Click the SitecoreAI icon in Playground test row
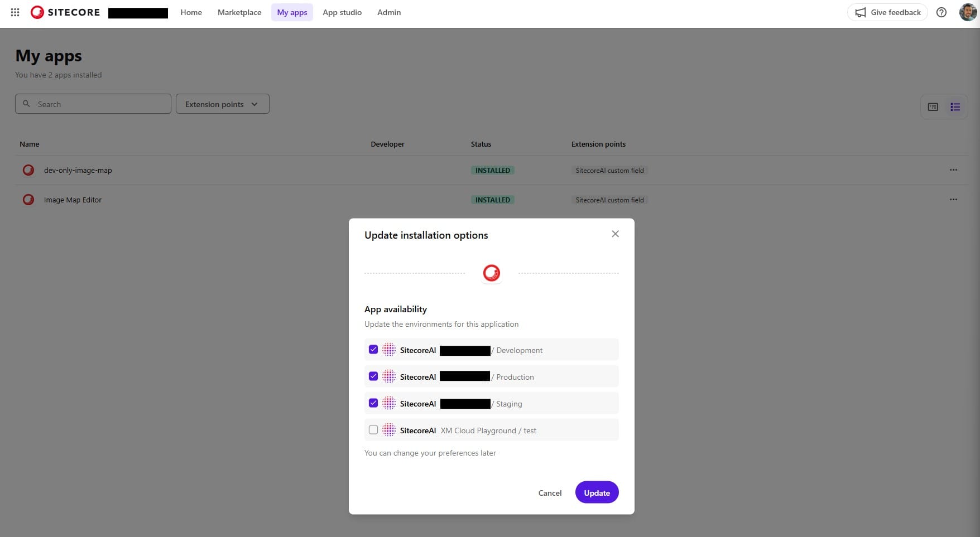 point(389,430)
